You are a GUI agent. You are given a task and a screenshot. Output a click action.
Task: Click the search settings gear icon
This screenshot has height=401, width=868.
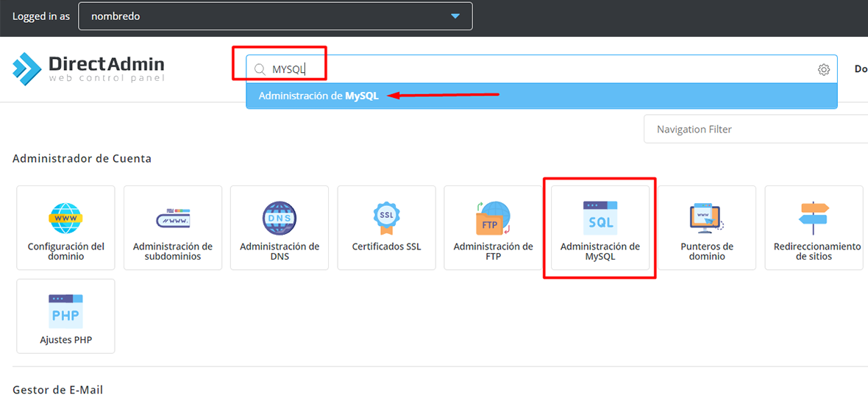(x=824, y=69)
